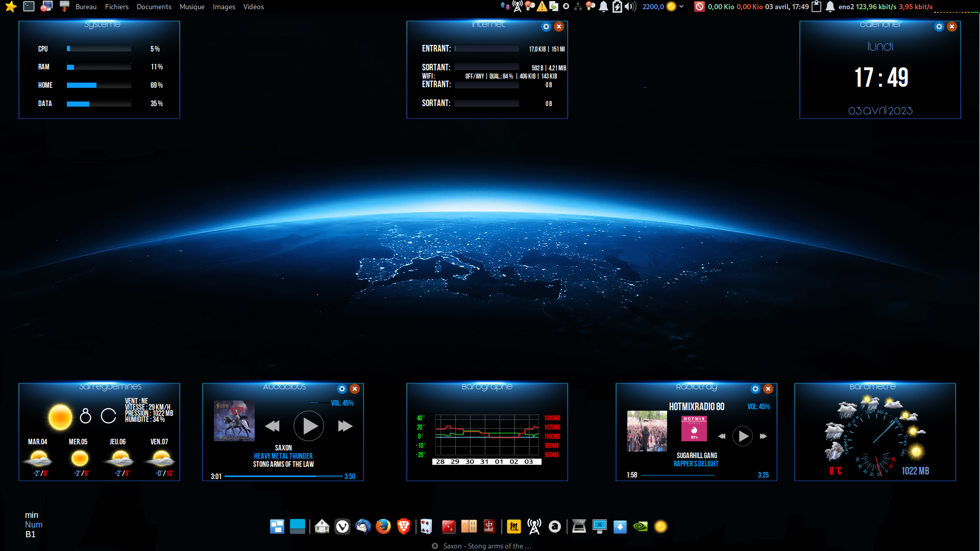Skip to next station in Radiotray widget
980x551 pixels.
tap(764, 436)
